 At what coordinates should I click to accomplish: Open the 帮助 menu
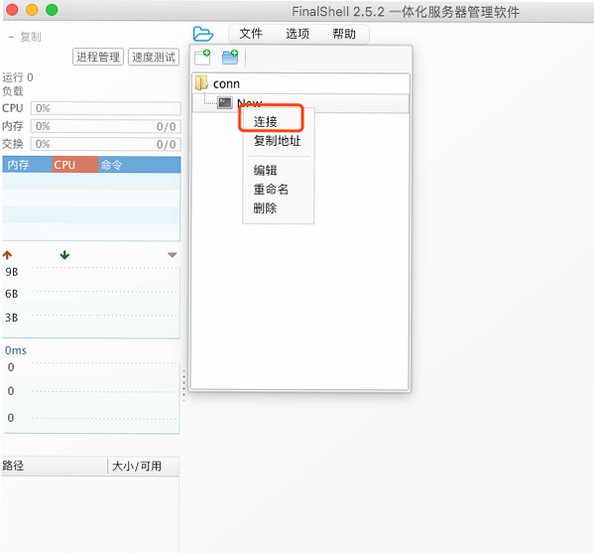pos(344,34)
